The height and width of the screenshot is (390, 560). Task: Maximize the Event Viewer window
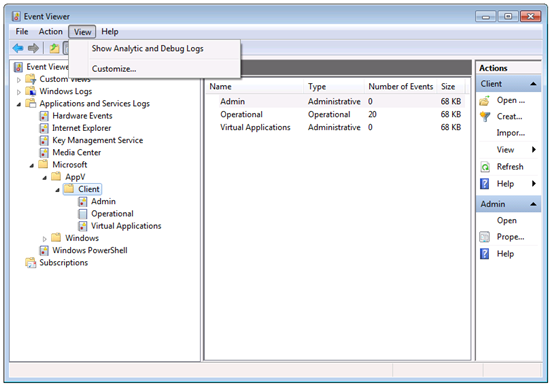pyautogui.click(x=508, y=16)
